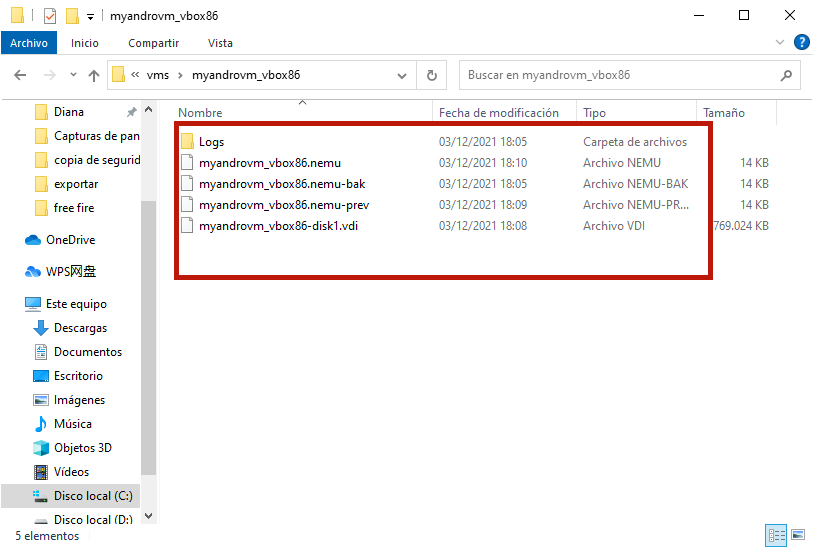Sort by Fecha de modificación column
Viewport: 814px width, 548px height.
498,113
